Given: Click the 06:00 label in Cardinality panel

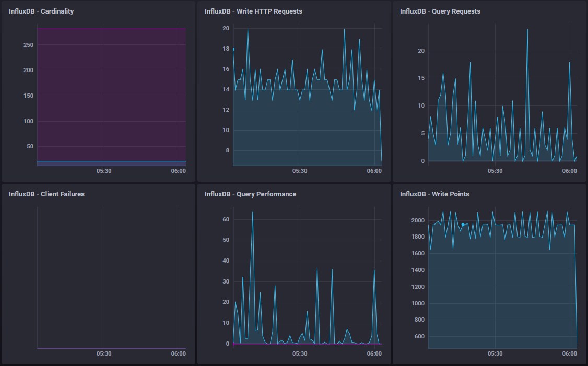Looking at the screenshot, I should (179, 171).
